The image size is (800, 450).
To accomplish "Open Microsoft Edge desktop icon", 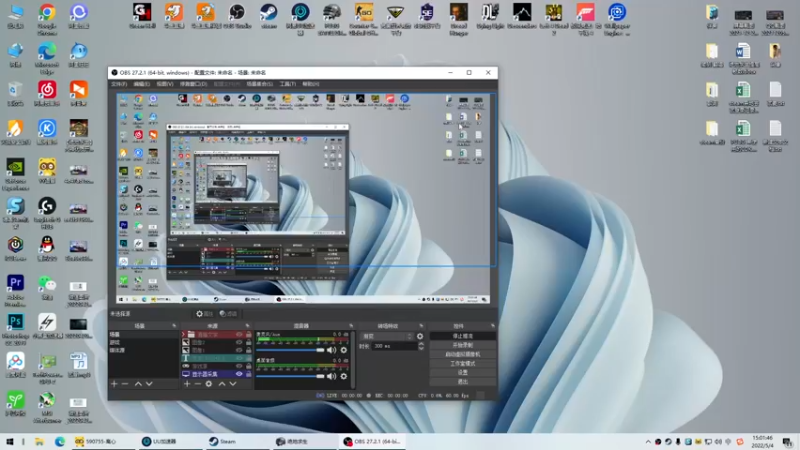I will click(x=47, y=57).
